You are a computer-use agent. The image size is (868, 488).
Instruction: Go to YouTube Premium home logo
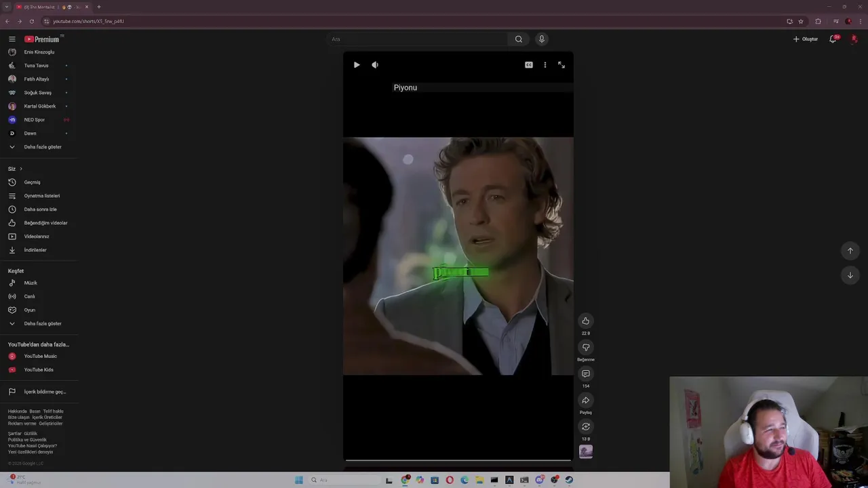[42, 39]
